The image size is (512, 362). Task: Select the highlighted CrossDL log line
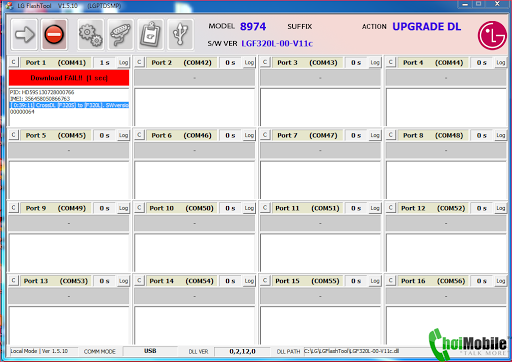[x=69, y=105]
